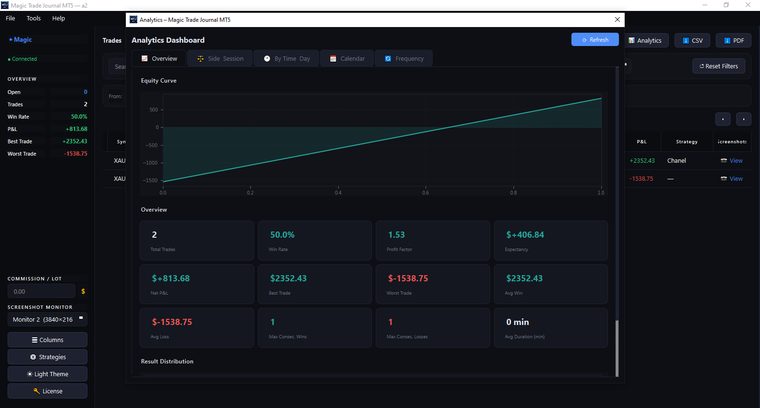Click the Result Distribution heading

click(167, 361)
